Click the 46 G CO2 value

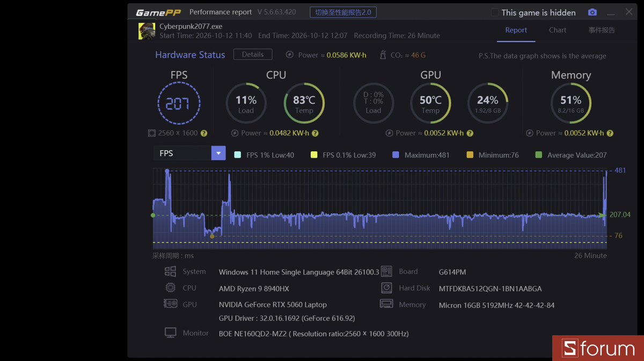pos(418,55)
